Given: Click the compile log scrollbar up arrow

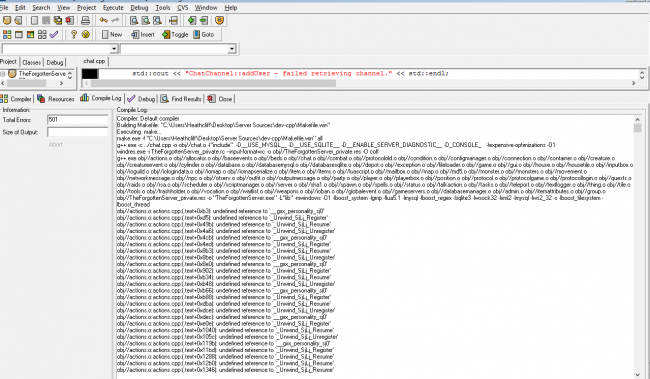Looking at the screenshot, I should click(638, 119).
